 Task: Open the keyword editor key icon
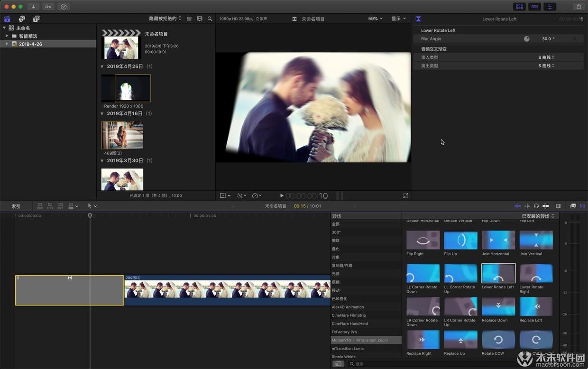click(x=48, y=7)
